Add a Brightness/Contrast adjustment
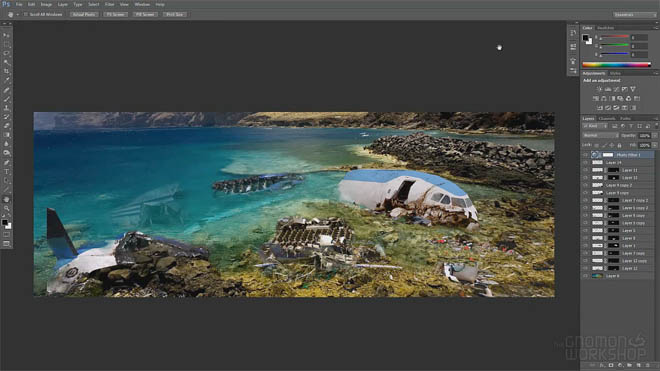Viewport: 660px width, 371px height. [x=599, y=89]
